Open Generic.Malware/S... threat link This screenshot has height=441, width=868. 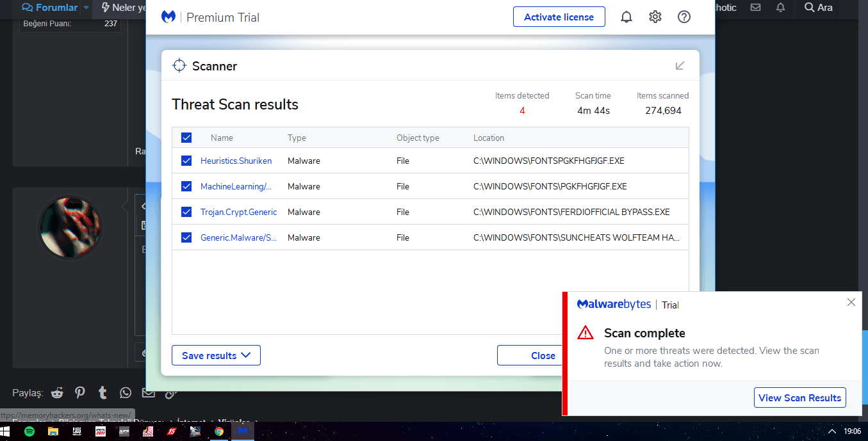(x=238, y=237)
